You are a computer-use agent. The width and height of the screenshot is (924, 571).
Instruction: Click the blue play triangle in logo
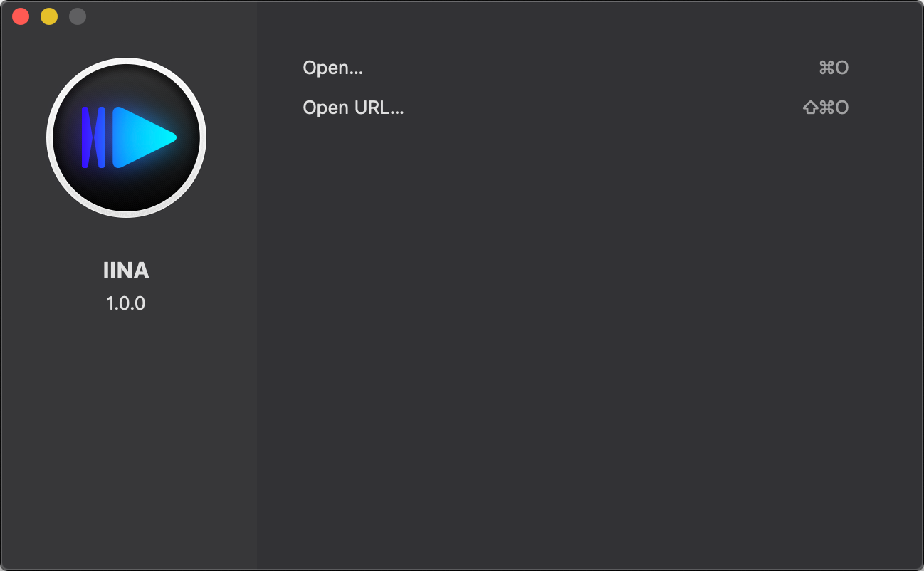pos(145,137)
